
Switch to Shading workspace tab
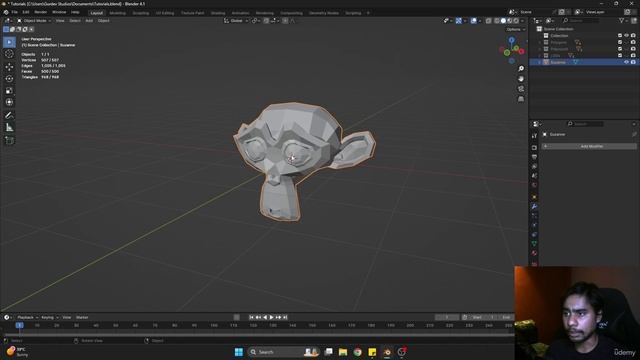pyautogui.click(x=218, y=13)
